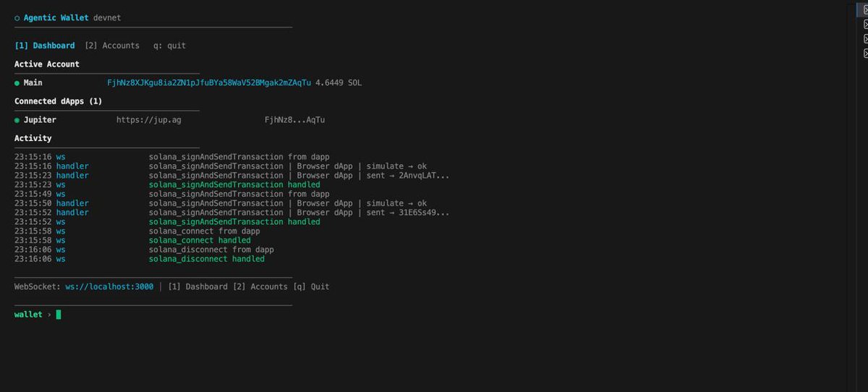
Task: Click the 'Agentic Wallet' title text
Action: point(56,17)
